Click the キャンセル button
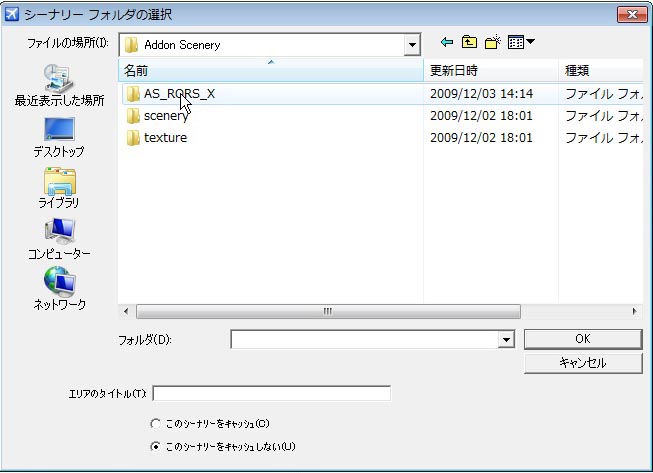 tap(583, 363)
